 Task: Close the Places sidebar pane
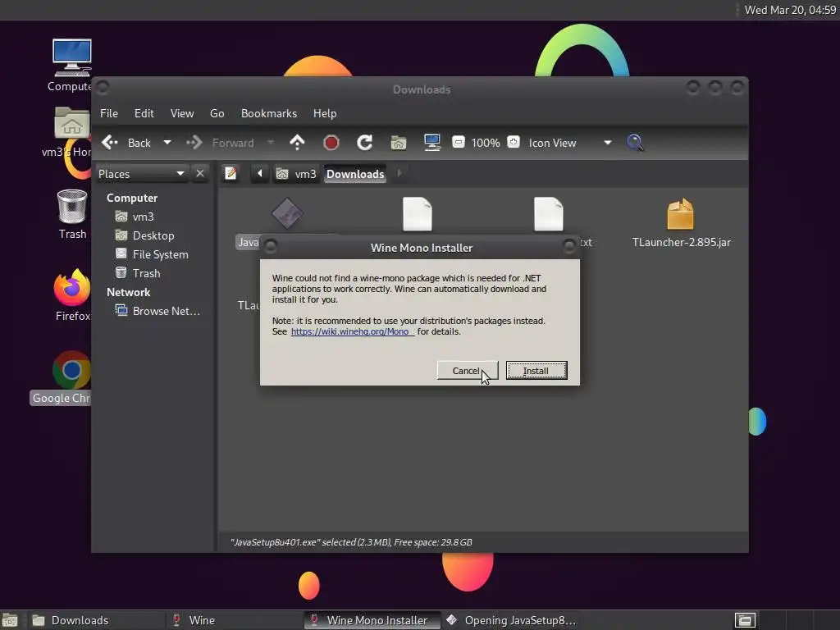(x=200, y=174)
